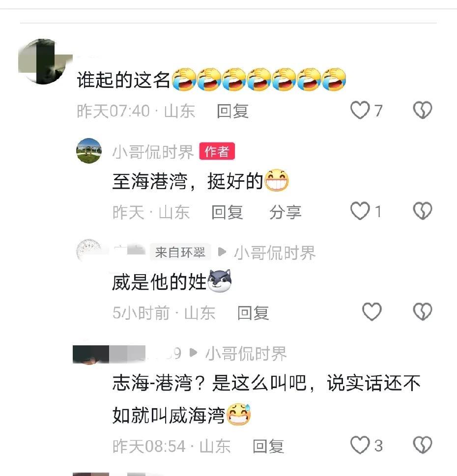Viewport: 457px width, 476px height.
Task: Dislike the 谁起的这名 comment via broken heart
Action: point(423,110)
